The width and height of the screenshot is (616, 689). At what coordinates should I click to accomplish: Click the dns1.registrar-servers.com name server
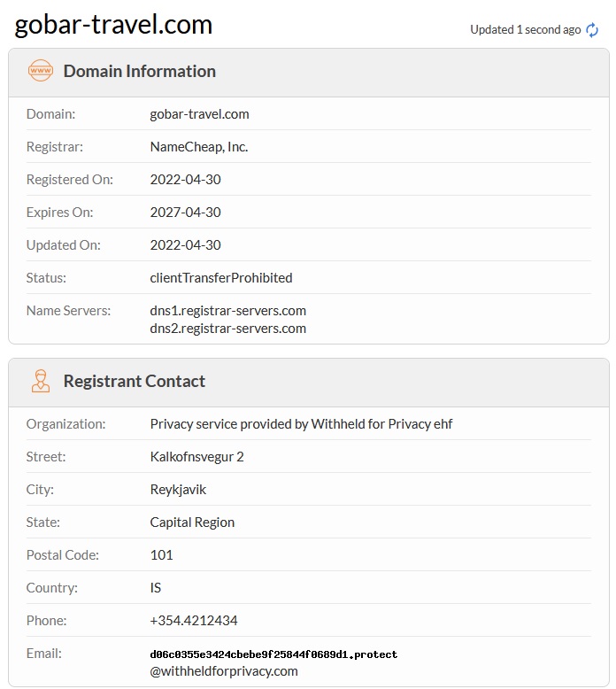point(228,311)
